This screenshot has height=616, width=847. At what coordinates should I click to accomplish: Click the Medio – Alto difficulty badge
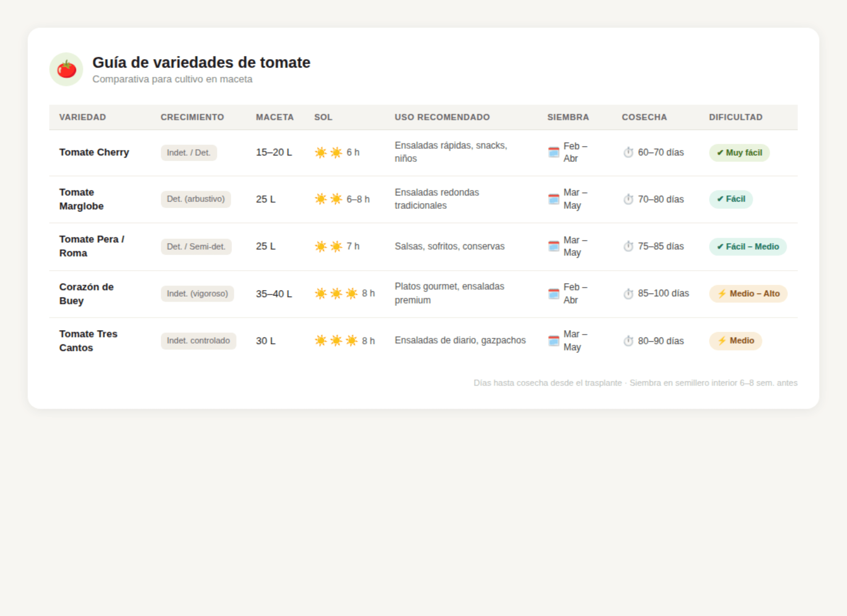coord(748,294)
